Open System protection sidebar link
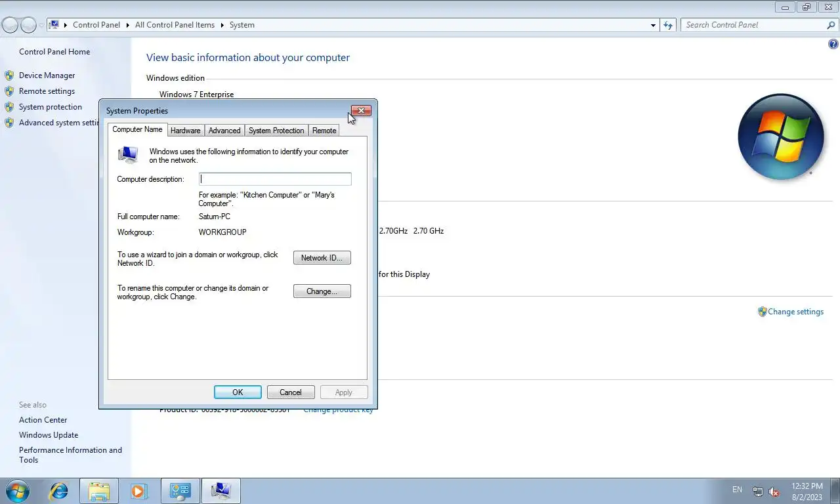Viewport: 840px width, 504px height. coord(51,107)
